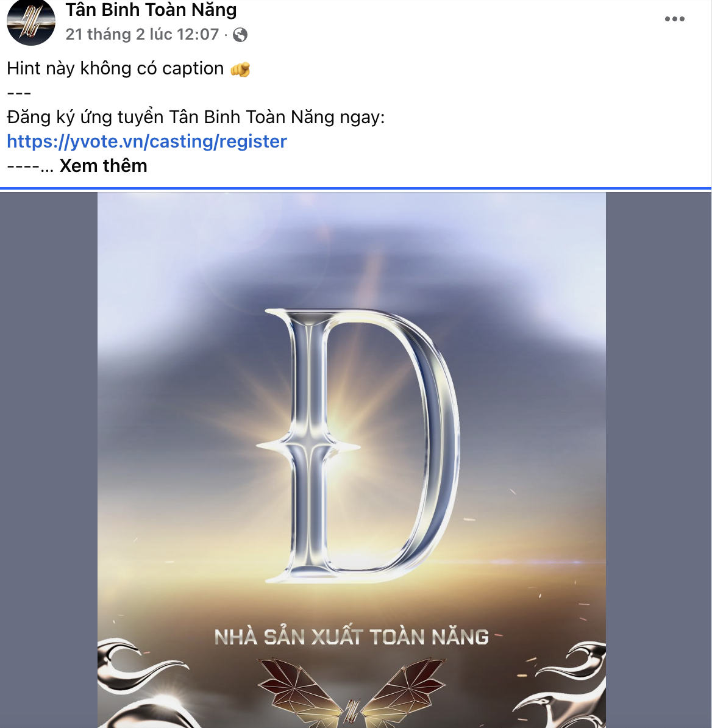Image resolution: width=712 pixels, height=728 pixels.
Task: Open the poster image with the letter D
Action: (351, 460)
